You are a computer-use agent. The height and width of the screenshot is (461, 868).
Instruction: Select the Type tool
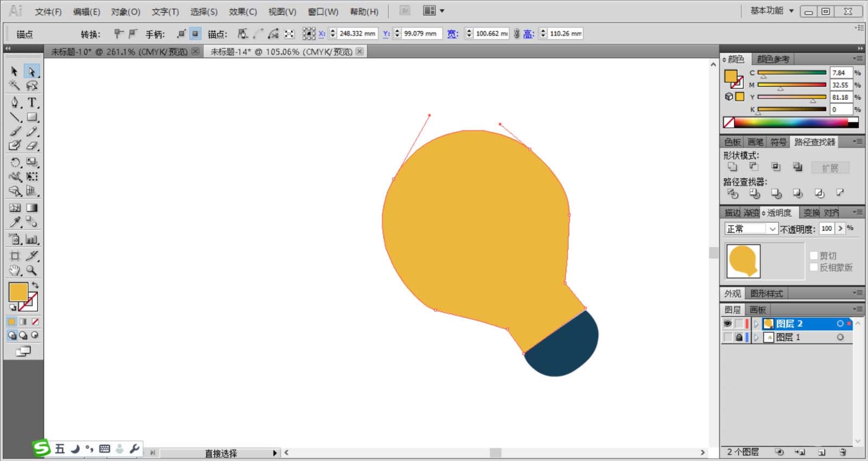click(x=32, y=102)
